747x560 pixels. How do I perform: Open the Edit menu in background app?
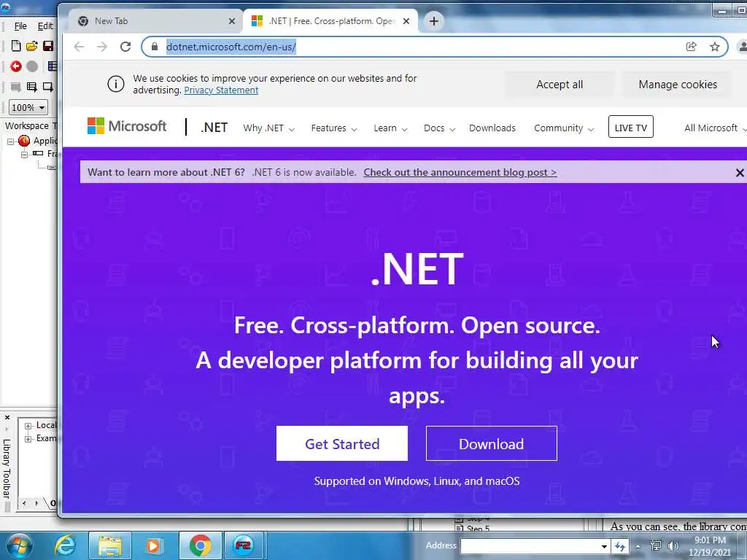coord(45,26)
